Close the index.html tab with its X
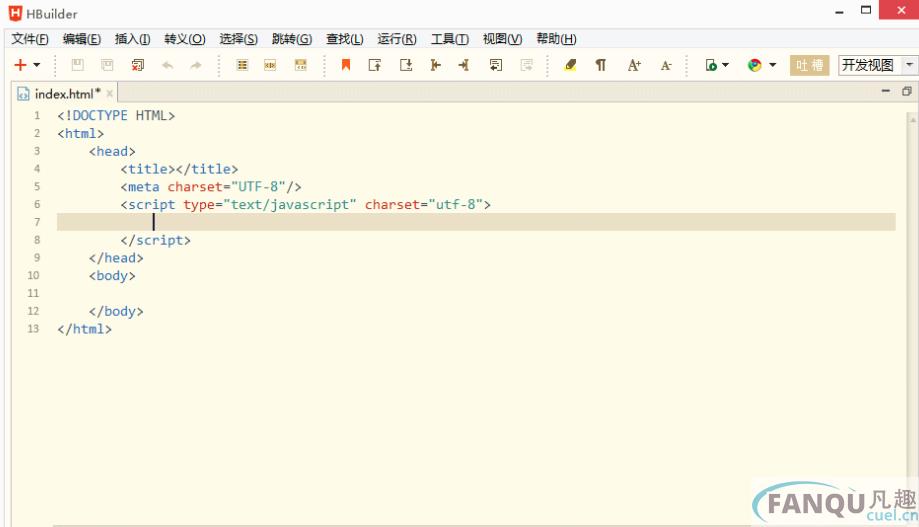919x527 pixels. [110, 93]
